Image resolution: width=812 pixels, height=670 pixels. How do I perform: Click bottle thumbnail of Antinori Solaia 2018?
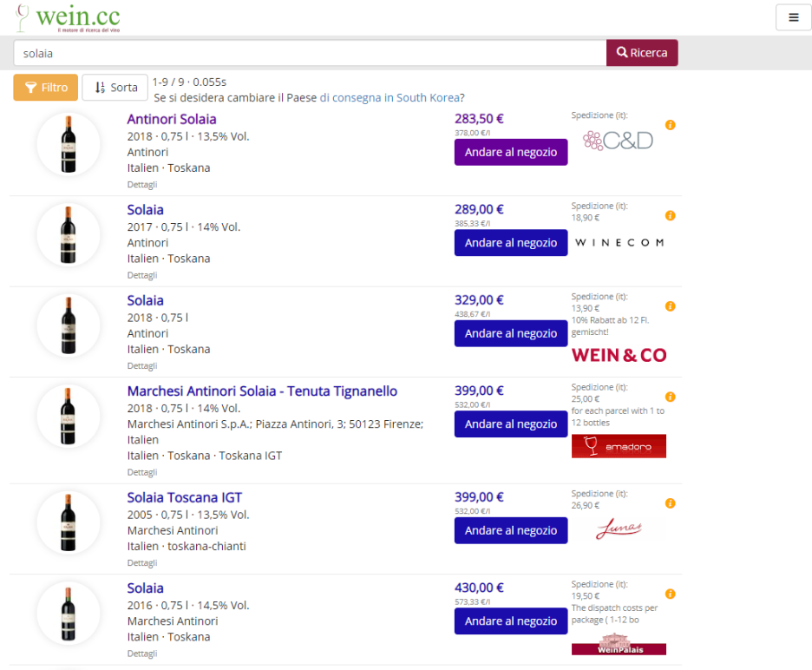pyautogui.click(x=69, y=144)
